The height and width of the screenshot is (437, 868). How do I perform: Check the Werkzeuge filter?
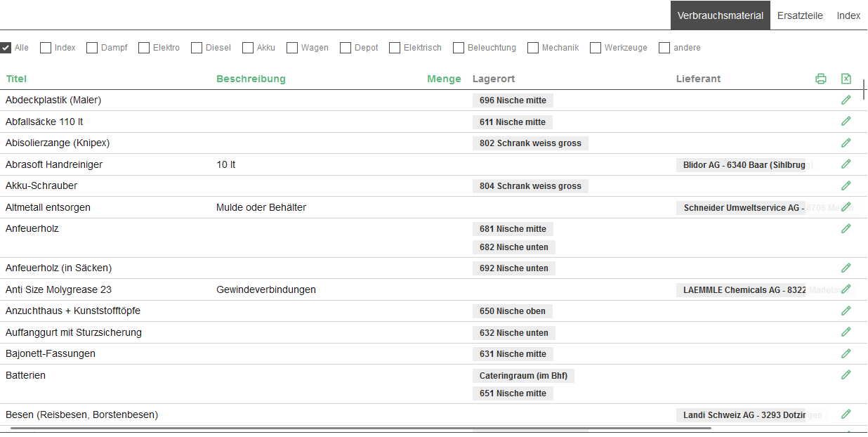tap(596, 48)
